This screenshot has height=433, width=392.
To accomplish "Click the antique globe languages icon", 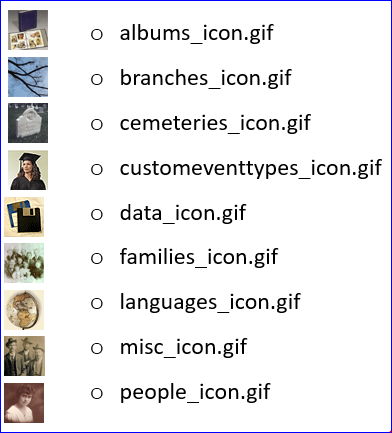I will click(x=24, y=310).
